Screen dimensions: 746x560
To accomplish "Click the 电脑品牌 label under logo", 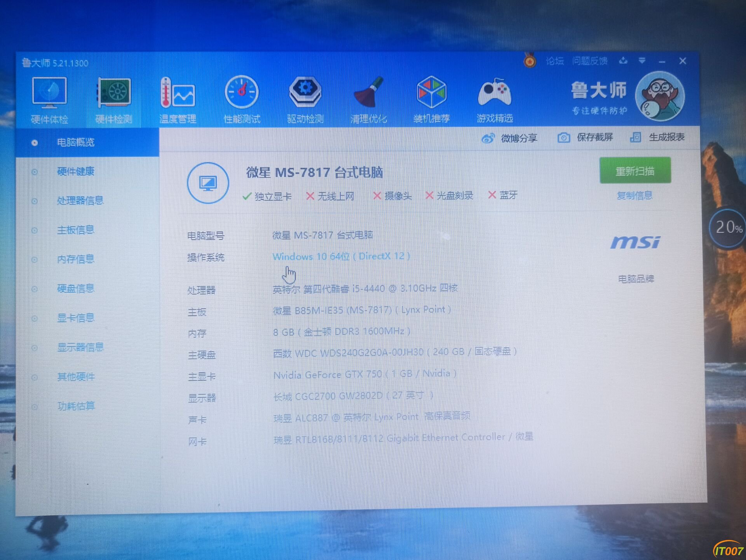I will point(636,279).
